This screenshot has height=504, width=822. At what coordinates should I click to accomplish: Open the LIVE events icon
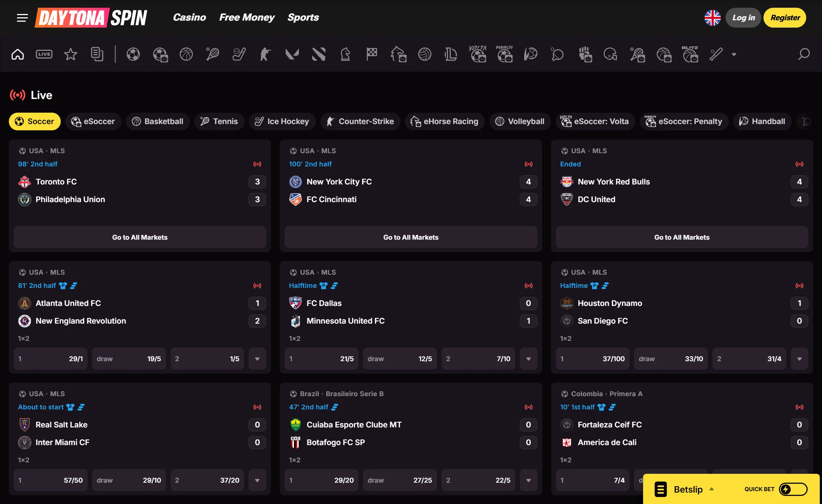pyautogui.click(x=44, y=54)
